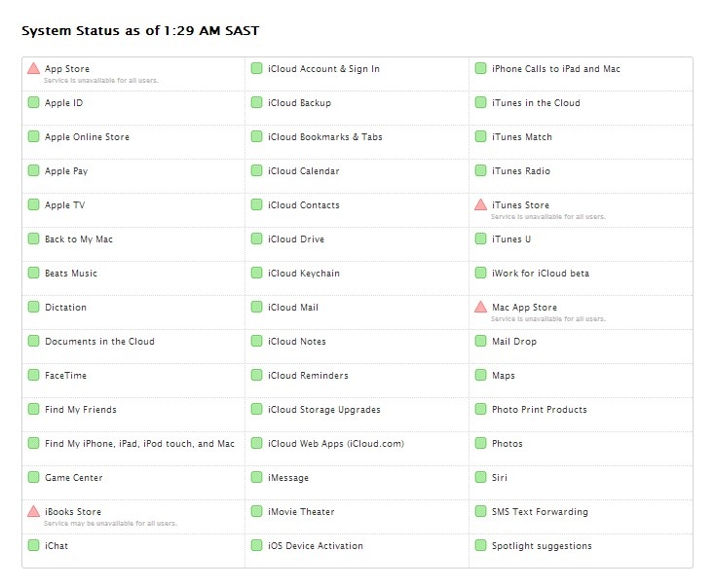
Task: Select the Mac App Store service link
Action: (x=524, y=308)
